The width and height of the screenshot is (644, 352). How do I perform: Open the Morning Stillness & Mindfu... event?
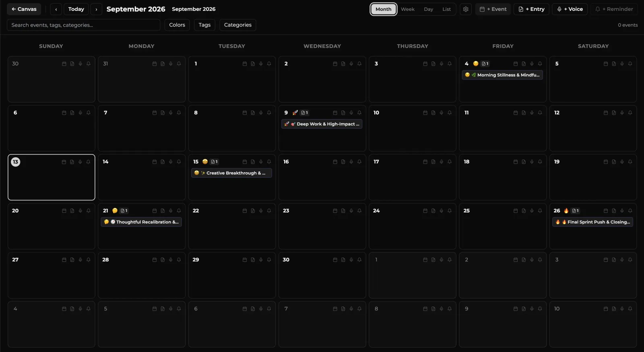(x=502, y=75)
